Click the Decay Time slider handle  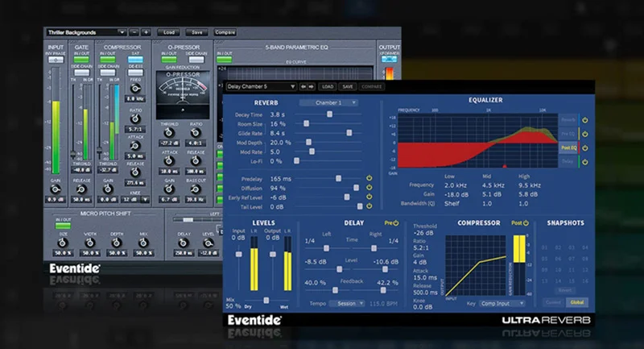pos(329,114)
